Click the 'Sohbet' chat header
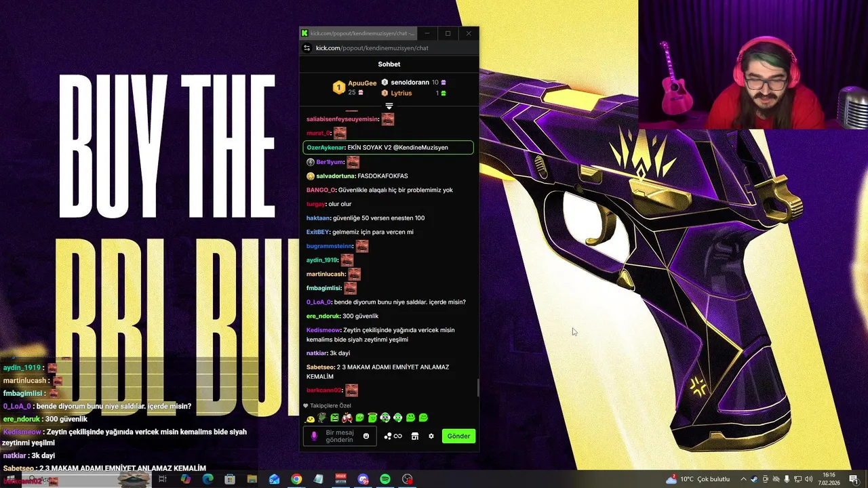 pyautogui.click(x=389, y=64)
